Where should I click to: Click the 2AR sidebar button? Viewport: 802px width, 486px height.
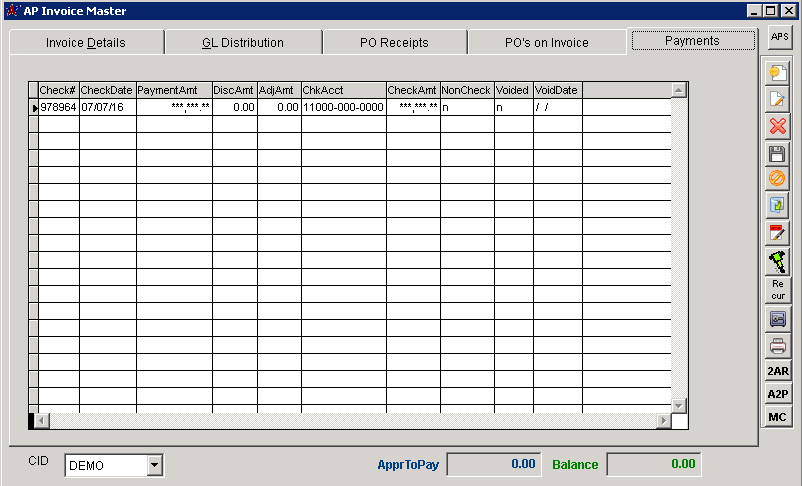click(777, 370)
